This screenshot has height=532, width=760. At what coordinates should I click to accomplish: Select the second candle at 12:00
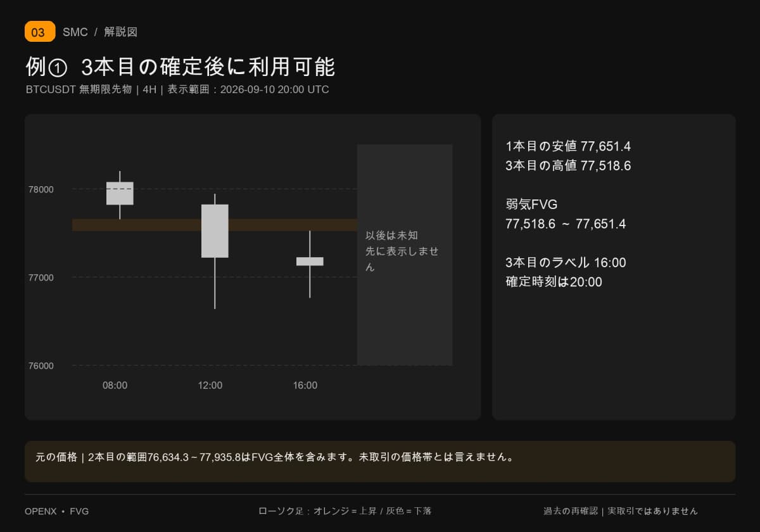tap(215, 251)
